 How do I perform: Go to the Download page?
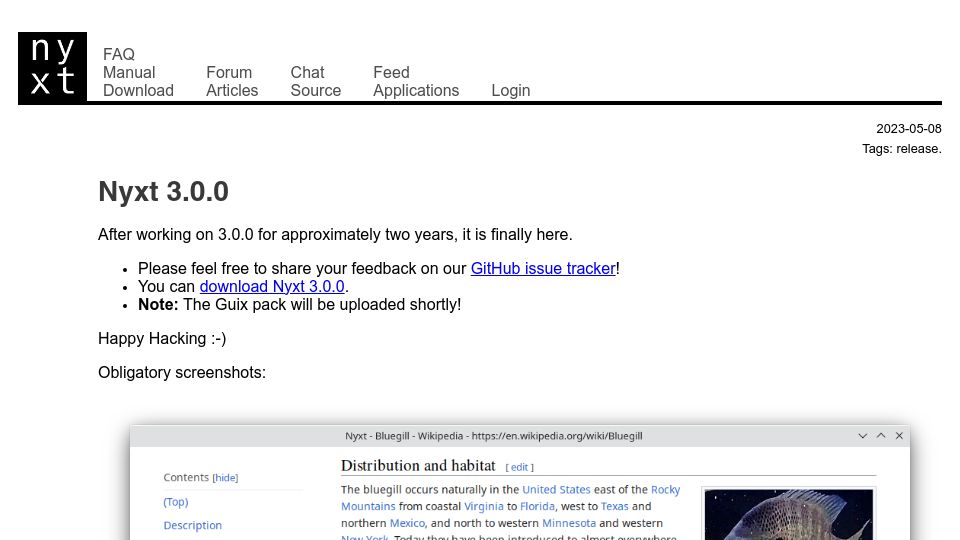pos(138,91)
